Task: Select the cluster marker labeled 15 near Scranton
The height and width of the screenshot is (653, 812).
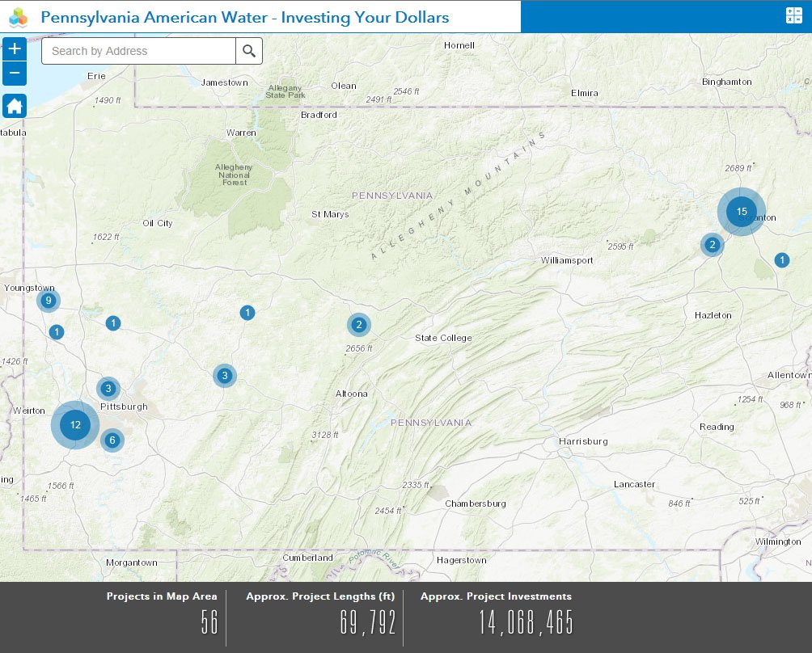Action: click(x=742, y=211)
